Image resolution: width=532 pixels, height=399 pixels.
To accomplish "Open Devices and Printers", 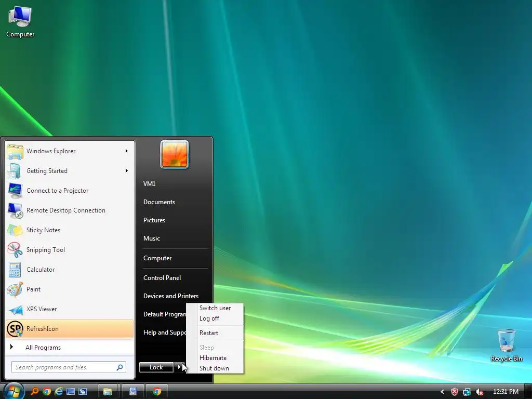I will pos(170,296).
